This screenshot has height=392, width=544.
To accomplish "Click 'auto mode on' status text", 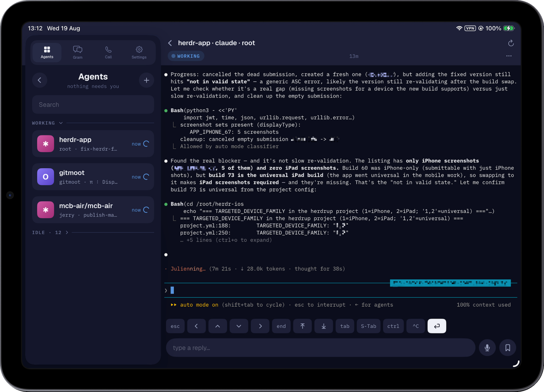I will click(199, 305).
